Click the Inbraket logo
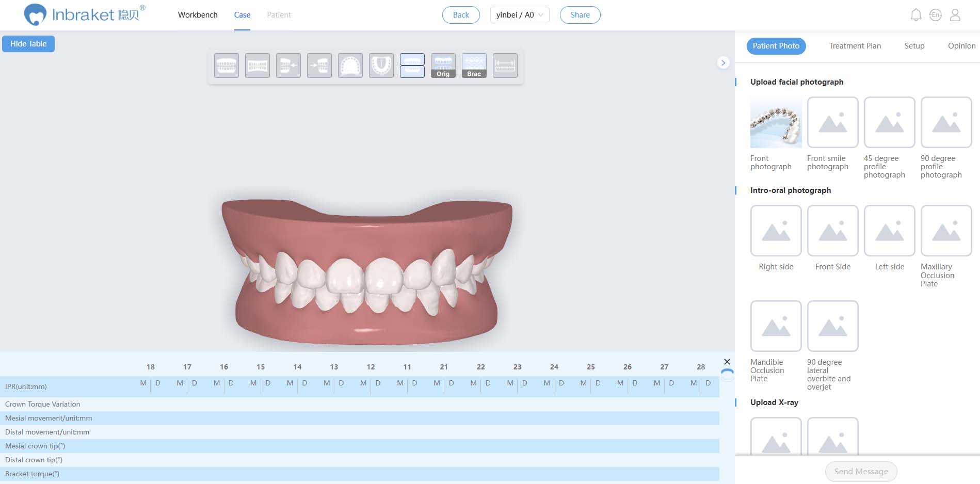Viewport: 980px width, 484px height. (x=85, y=14)
